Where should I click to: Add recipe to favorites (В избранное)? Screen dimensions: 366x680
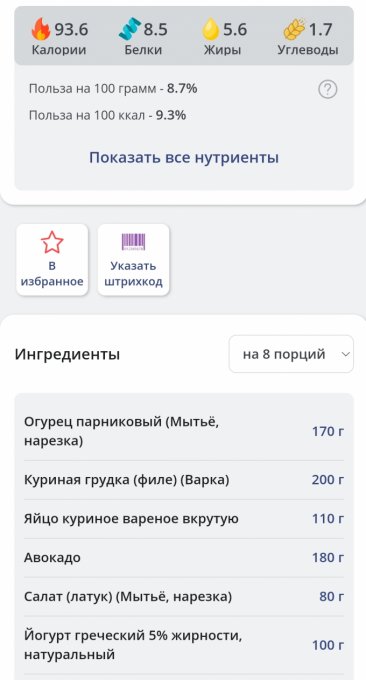[52, 260]
